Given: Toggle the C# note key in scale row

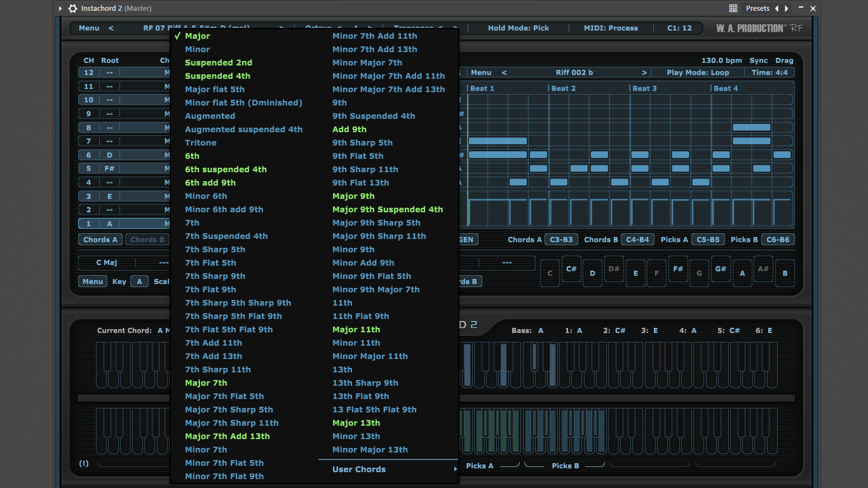Looking at the screenshot, I should (x=571, y=269).
